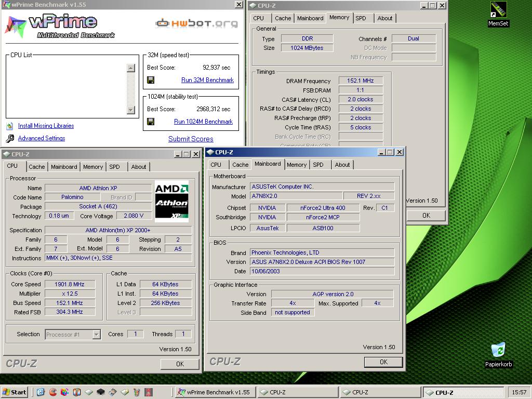Open About tab in CPU-Z processor window
The image size is (532, 399).
click(x=139, y=167)
